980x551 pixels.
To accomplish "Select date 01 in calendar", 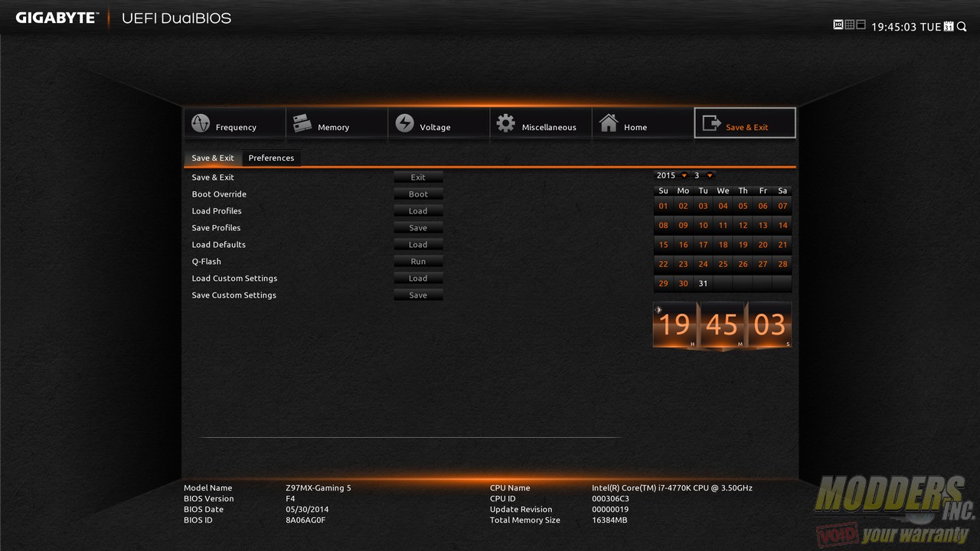I will coord(663,206).
